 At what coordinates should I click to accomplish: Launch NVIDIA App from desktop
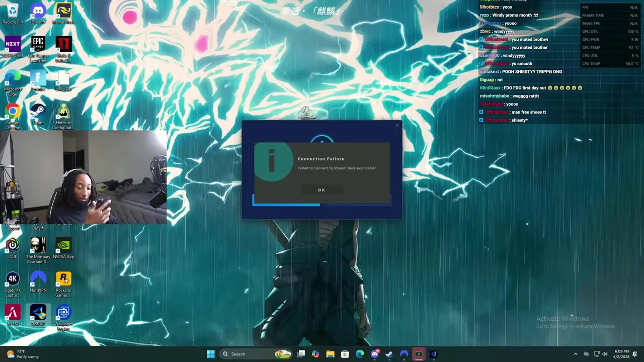click(63, 248)
